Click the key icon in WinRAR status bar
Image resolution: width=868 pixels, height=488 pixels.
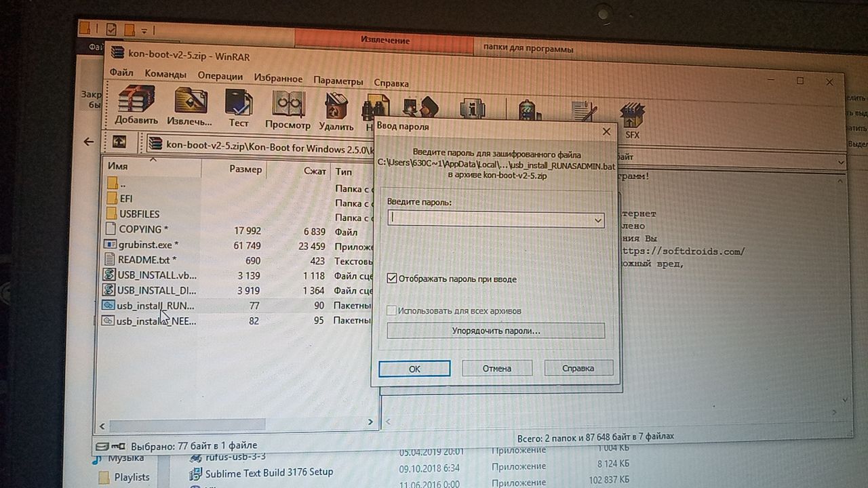[117, 446]
